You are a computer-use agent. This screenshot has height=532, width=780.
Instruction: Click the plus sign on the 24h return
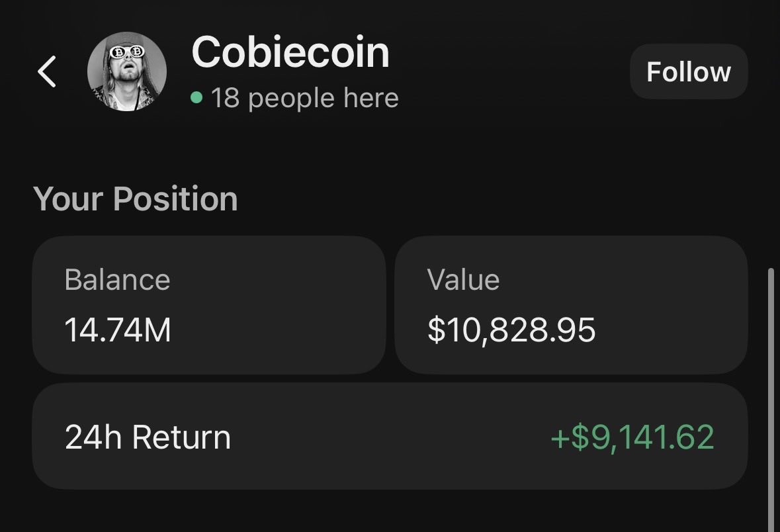(559, 438)
